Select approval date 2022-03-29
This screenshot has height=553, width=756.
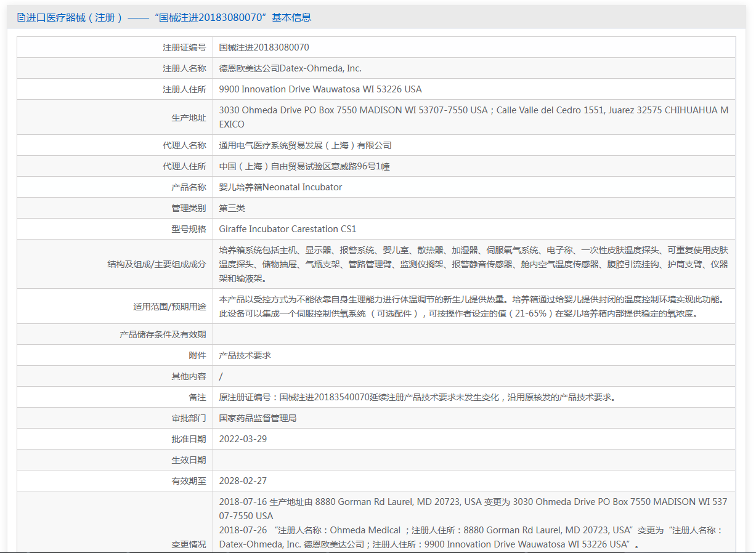[x=243, y=439]
